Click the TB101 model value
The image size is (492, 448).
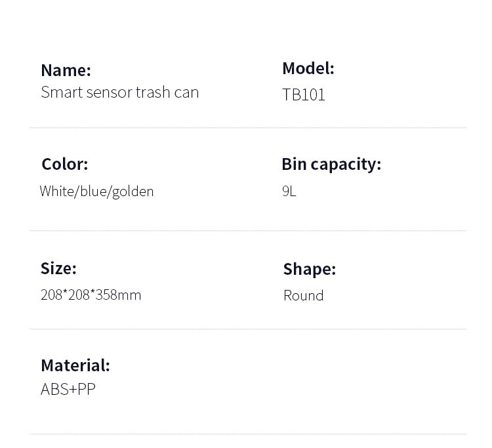tap(304, 94)
